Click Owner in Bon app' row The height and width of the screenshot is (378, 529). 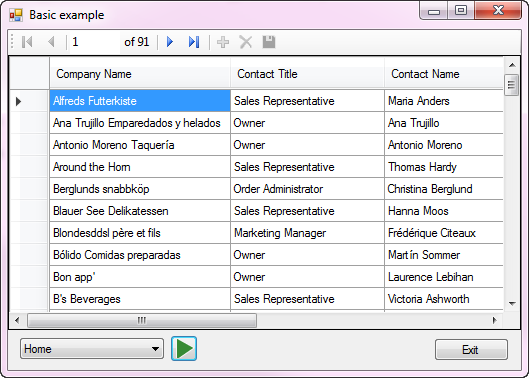pos(307,277)
